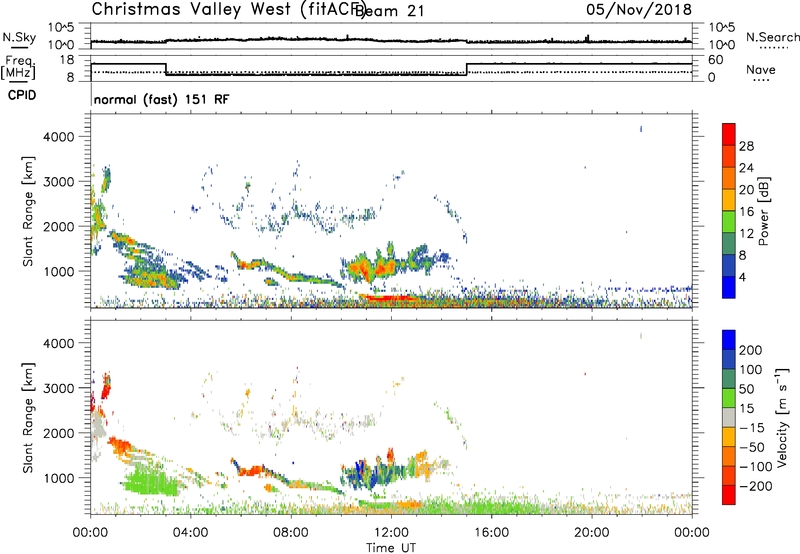Click the '12:00' time axis label
Screen dimensions: 800x554
point(391,533)
